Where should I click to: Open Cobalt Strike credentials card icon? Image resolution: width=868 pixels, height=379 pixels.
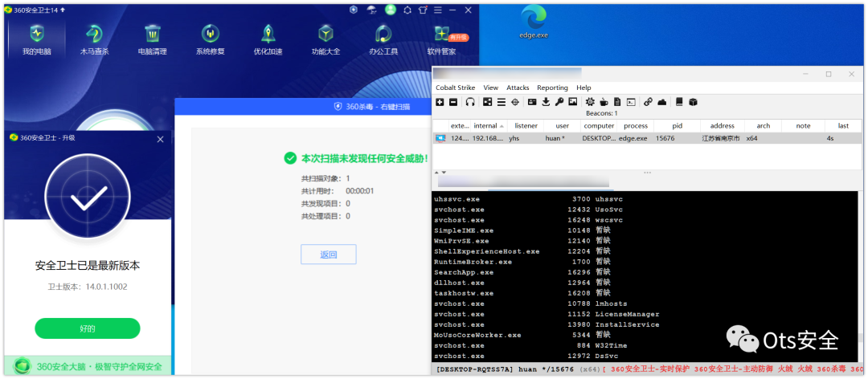[x=532, y=102]
